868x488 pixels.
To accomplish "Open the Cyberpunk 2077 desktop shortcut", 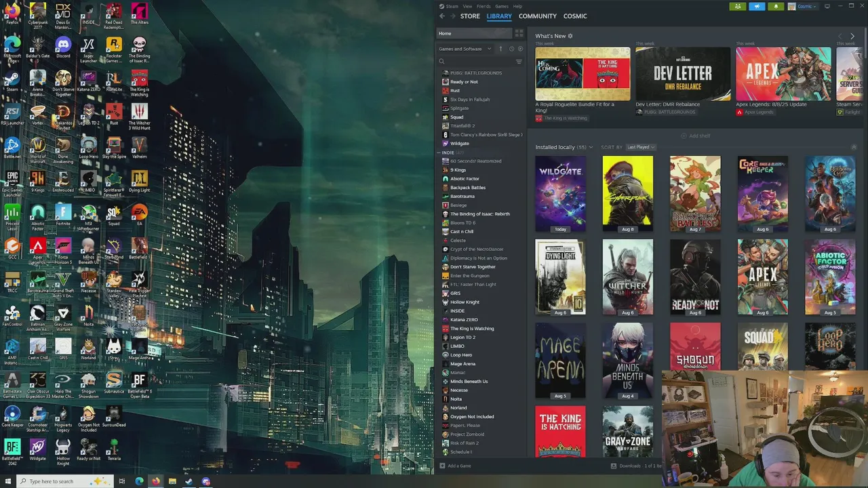I will point(38,16).
